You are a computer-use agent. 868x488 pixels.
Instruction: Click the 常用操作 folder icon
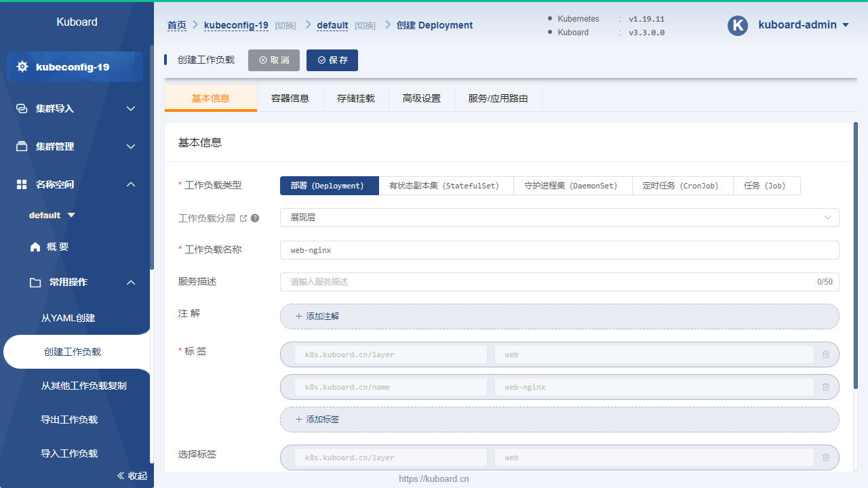(x=35, y=282)
